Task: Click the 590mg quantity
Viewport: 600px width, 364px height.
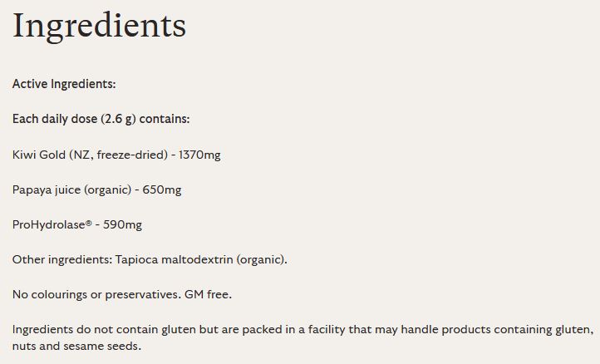Action: (x=123, y=224)
